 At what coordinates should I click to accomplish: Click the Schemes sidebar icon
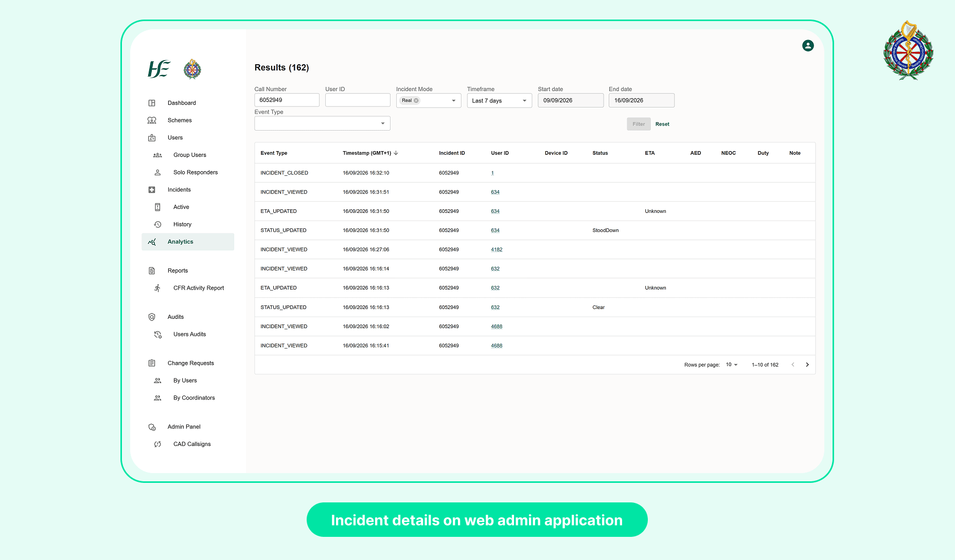coord(152,120)
